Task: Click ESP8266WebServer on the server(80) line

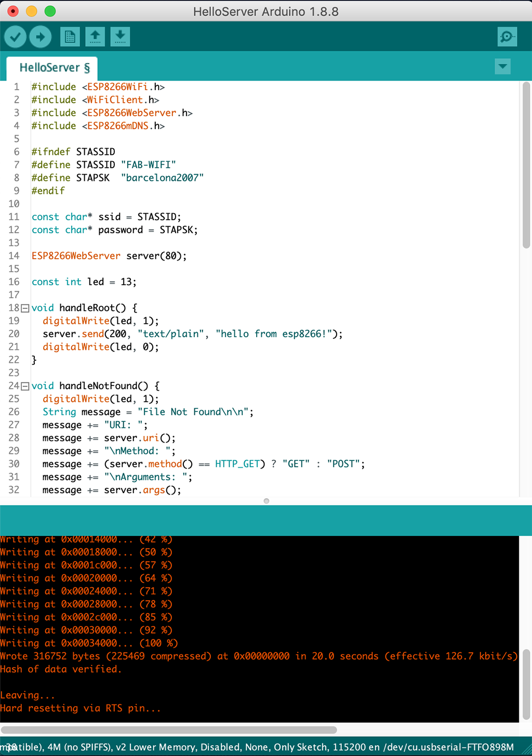Action: click(76, 256)
